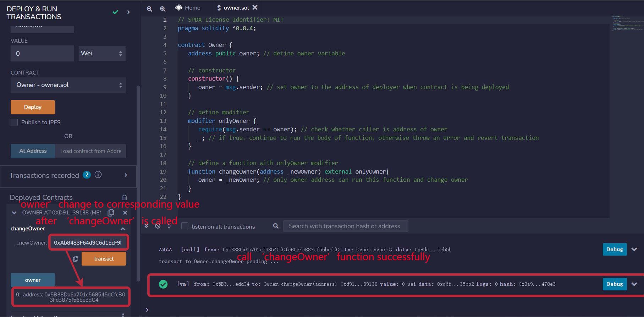The image size is (644, 317).
Task: Expand the successful changeOwner transaction details
Action: [x=634, y=284]
